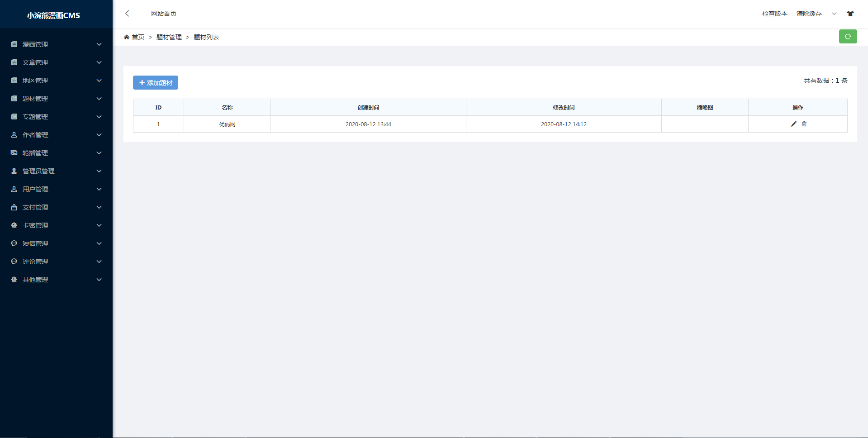
Task: Select the 网站首页 tab
Action: point(164,14)
